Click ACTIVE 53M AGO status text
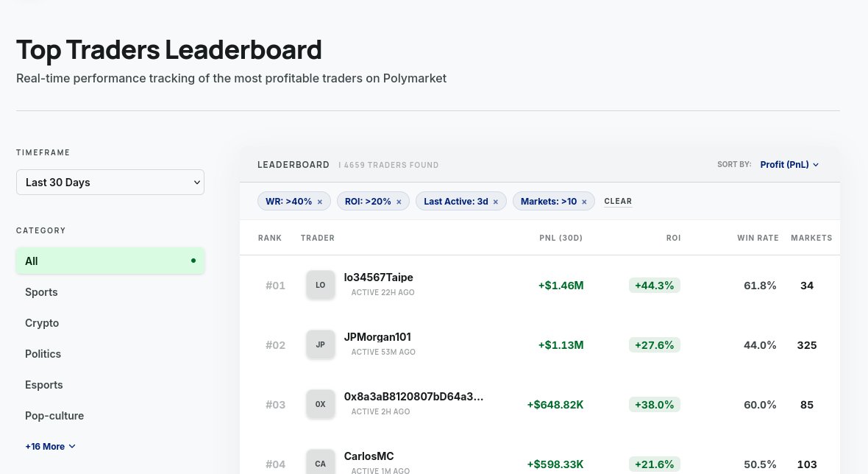Screen dimensions: 868x474 (383, 352)
